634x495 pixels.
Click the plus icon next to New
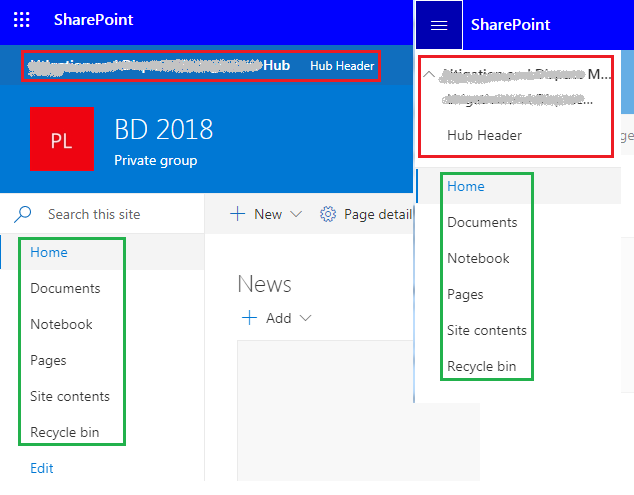click(237, 214)
